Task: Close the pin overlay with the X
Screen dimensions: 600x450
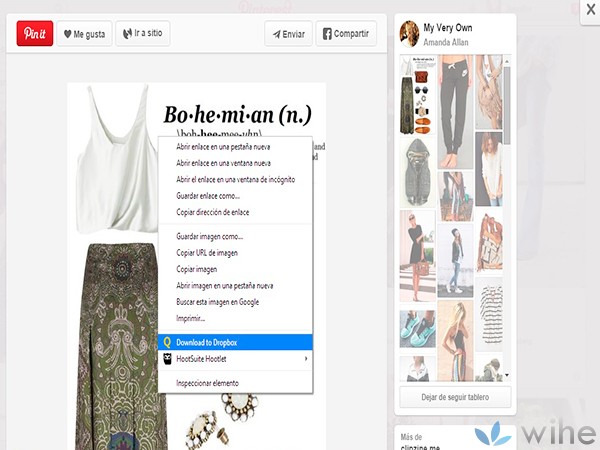Action: tap(590, 10)
